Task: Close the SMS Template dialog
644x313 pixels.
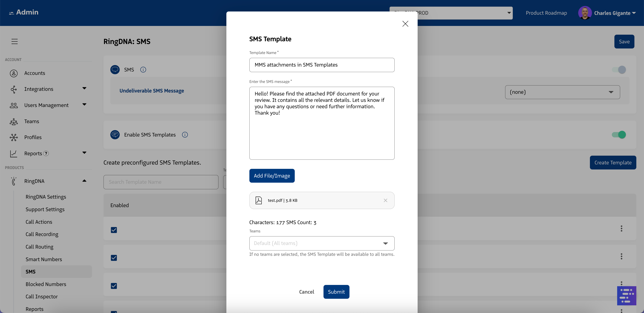Action: pyautogui.click(x=405, y=24)
